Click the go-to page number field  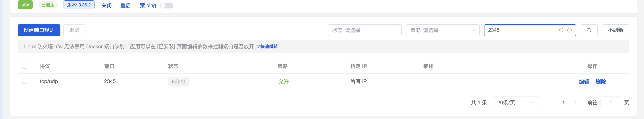click(610, 102)
